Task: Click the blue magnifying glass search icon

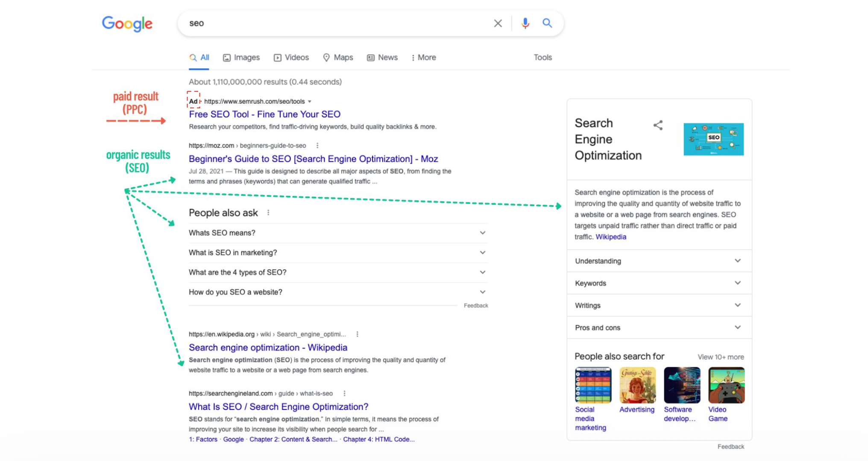Action: tap(547, 23)
